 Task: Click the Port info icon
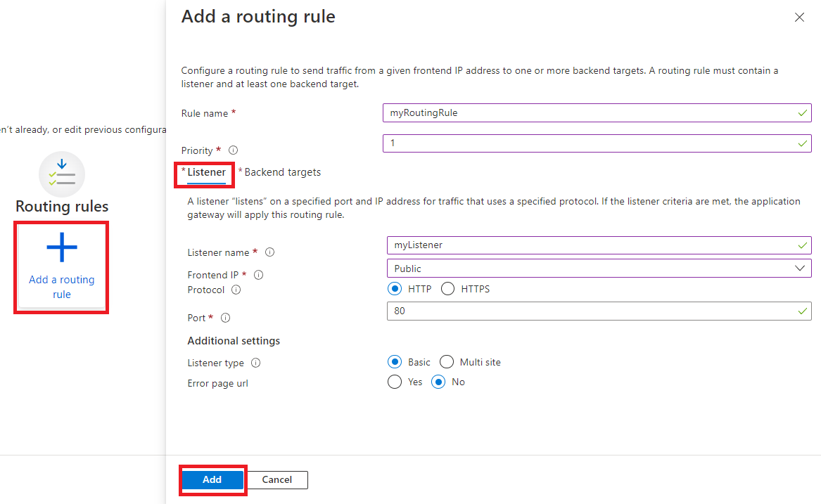coord(222,318)
